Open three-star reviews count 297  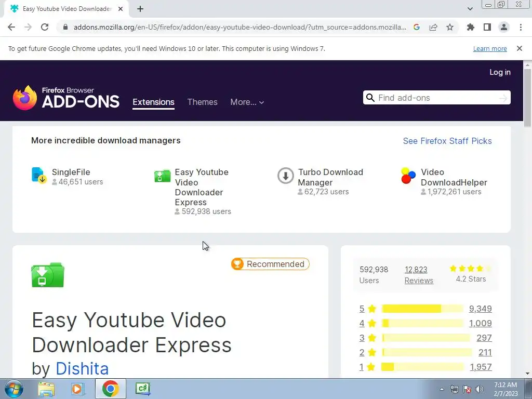click(484, 338)
